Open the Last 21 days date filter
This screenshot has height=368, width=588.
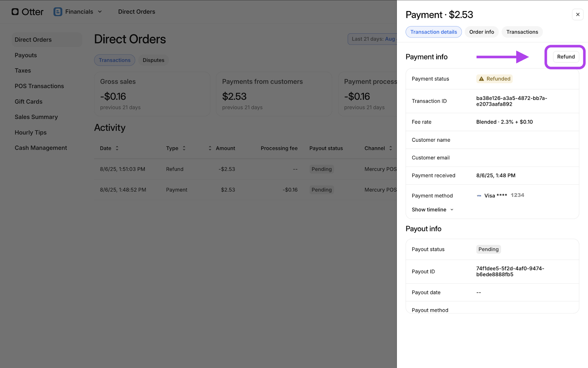[373, 39]
